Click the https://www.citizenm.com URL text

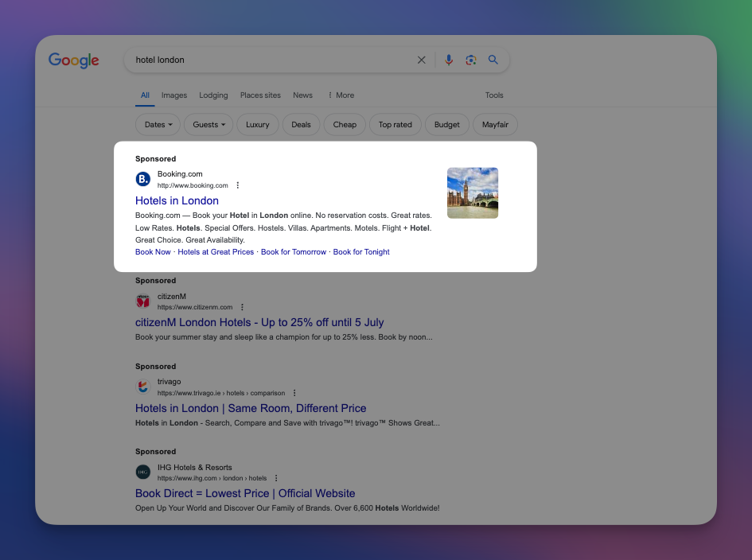pos(195,307)
